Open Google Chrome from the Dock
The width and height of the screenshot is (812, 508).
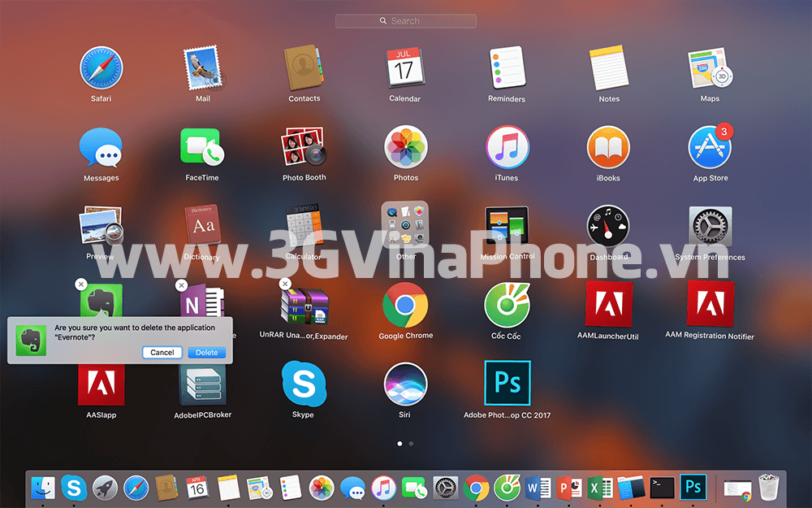(x=477, y=488)
